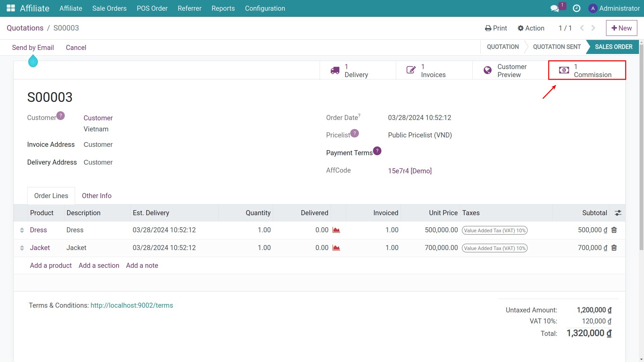Open the Affiliate menu
This screenshot has width=644, height=362.
tap(71, 8)
